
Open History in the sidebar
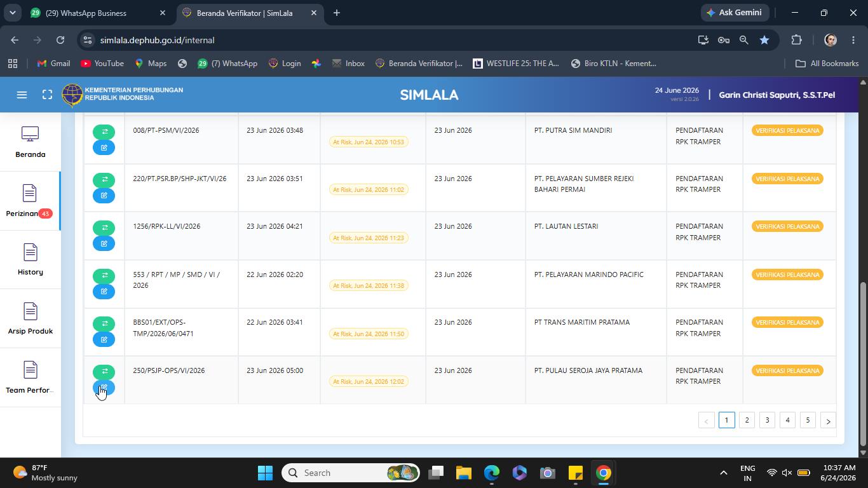click(31, 260)
